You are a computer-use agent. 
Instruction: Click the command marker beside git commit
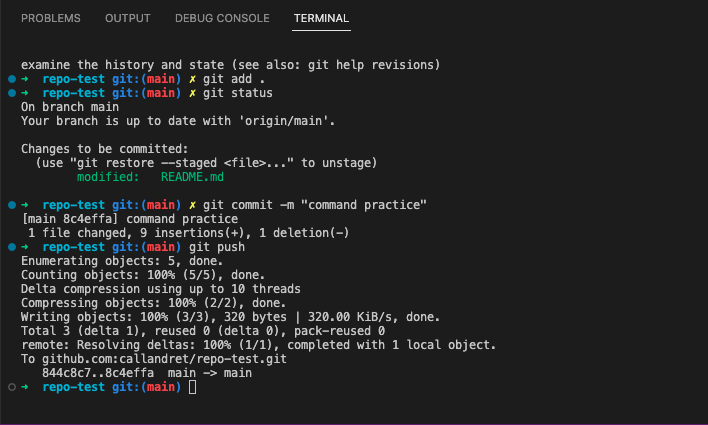click(x=11, y=204)
